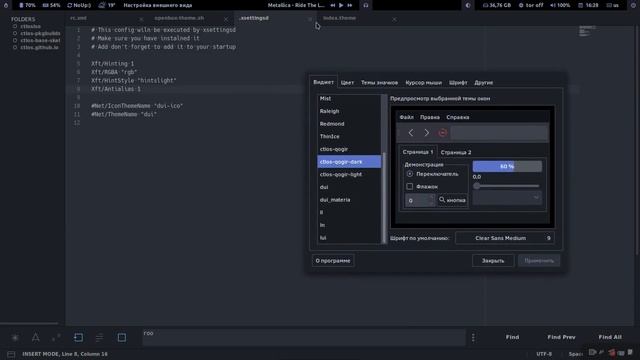
Task: Click the 36,76 GB disk indicator
Action: 497,5
